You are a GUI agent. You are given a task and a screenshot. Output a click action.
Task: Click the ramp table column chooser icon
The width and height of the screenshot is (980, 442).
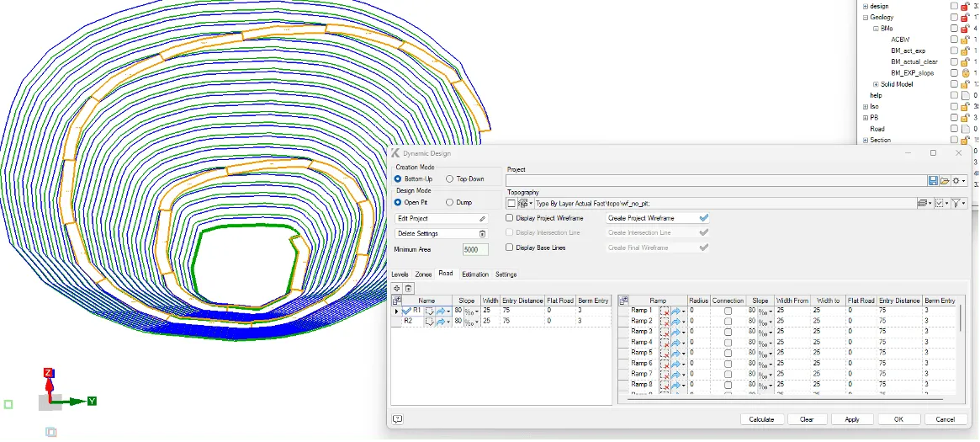point(623,301)
